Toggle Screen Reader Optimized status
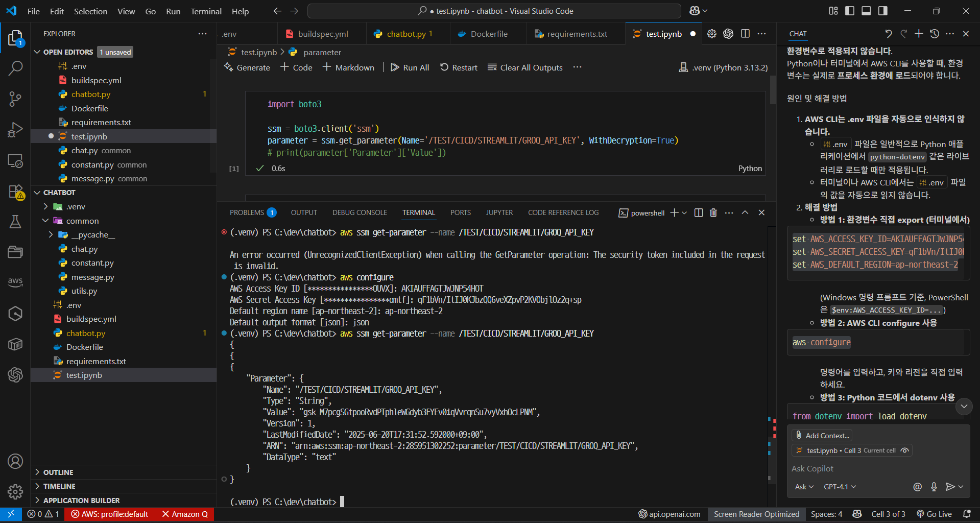980x523 pixels. 756,514
